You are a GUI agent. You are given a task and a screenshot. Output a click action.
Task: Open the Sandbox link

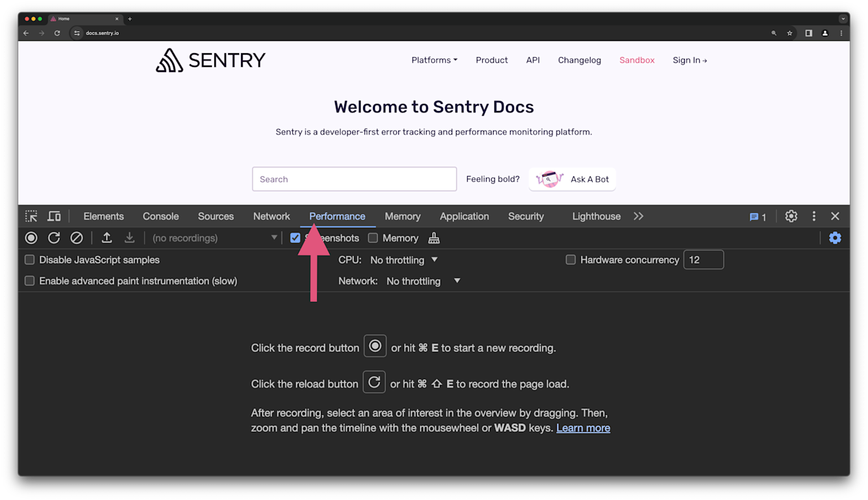637,60
